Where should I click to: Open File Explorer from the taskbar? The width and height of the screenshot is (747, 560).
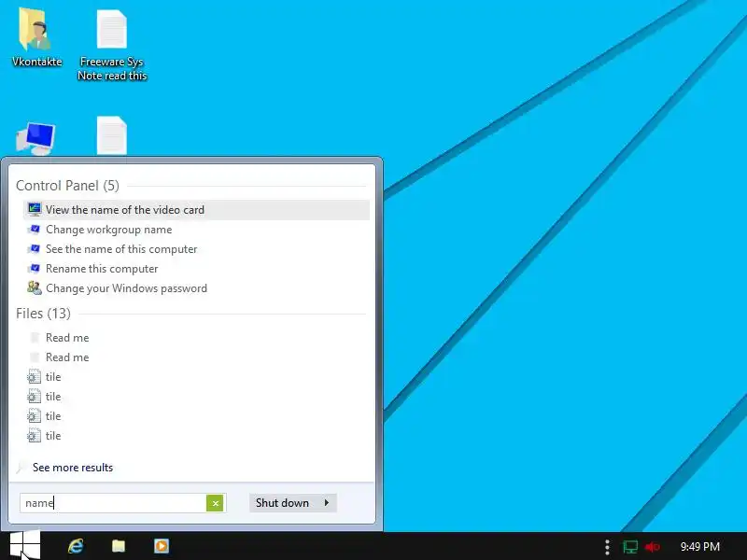tap(119, 546)
